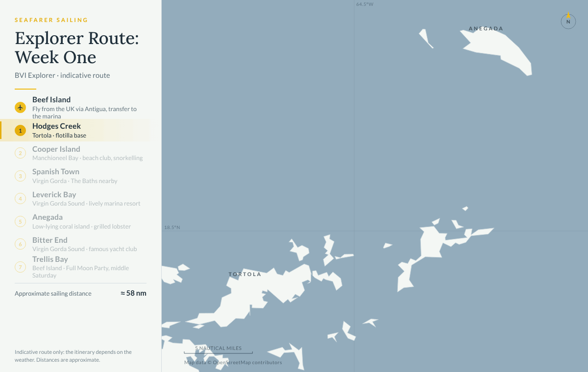The height and width of the screenshot is (372, 588).
Task: Open the Hodges Creek stop
Action: point(80,130)
